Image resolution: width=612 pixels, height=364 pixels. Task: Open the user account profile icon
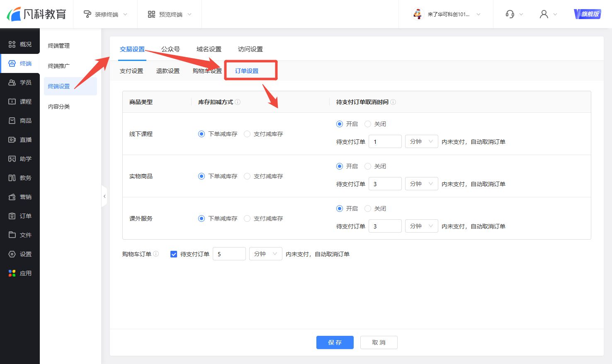544,14
